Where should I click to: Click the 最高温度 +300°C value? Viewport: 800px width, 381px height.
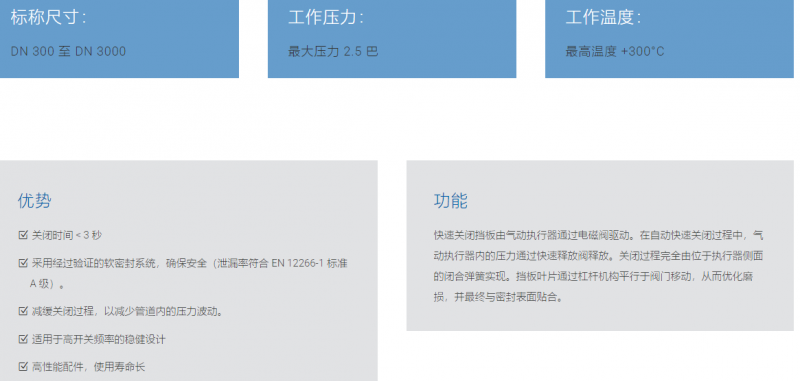[615, 52]
